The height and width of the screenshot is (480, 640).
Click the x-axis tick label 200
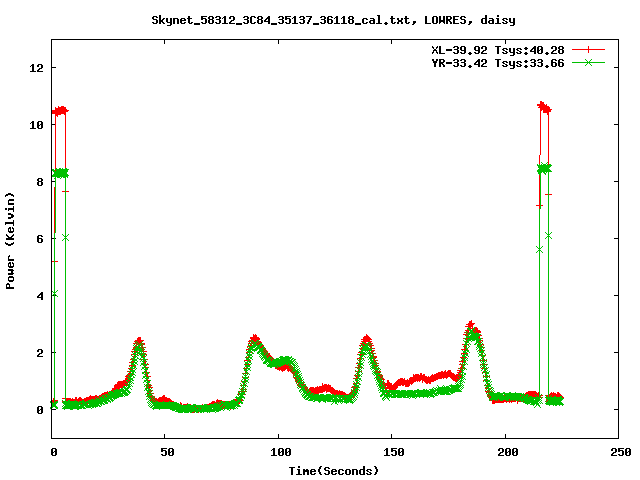click(507, 452)
